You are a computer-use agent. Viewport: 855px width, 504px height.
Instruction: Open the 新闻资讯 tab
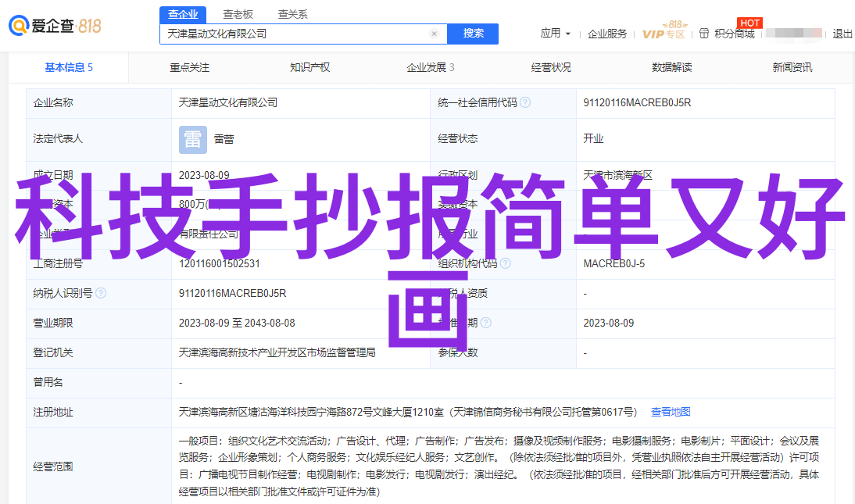click(x=792, y=68)
